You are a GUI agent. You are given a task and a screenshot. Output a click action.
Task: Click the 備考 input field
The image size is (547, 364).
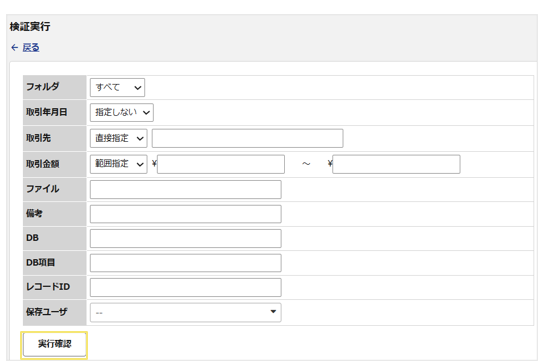pyautogui.click(x=186, y=214)
